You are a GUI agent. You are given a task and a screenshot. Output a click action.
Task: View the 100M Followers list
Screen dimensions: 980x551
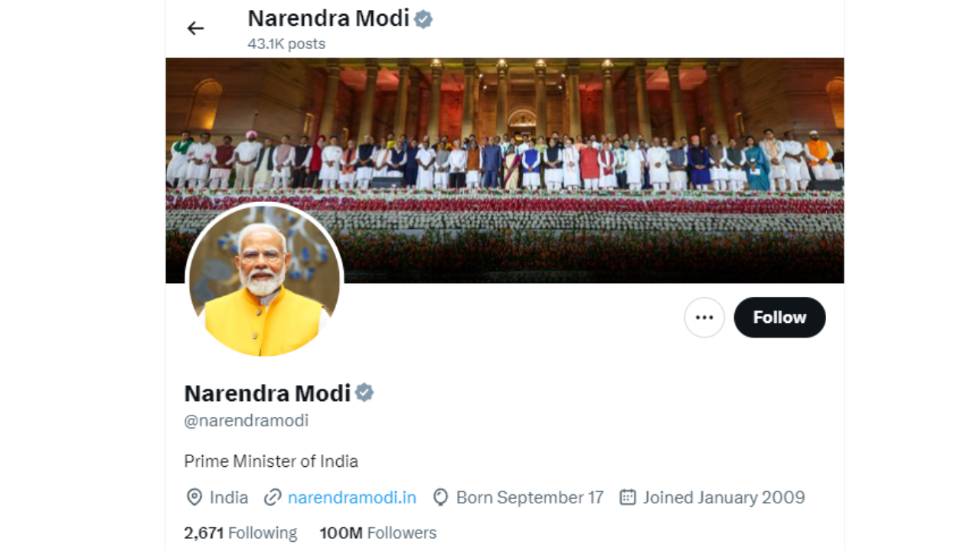click(377, 533)
